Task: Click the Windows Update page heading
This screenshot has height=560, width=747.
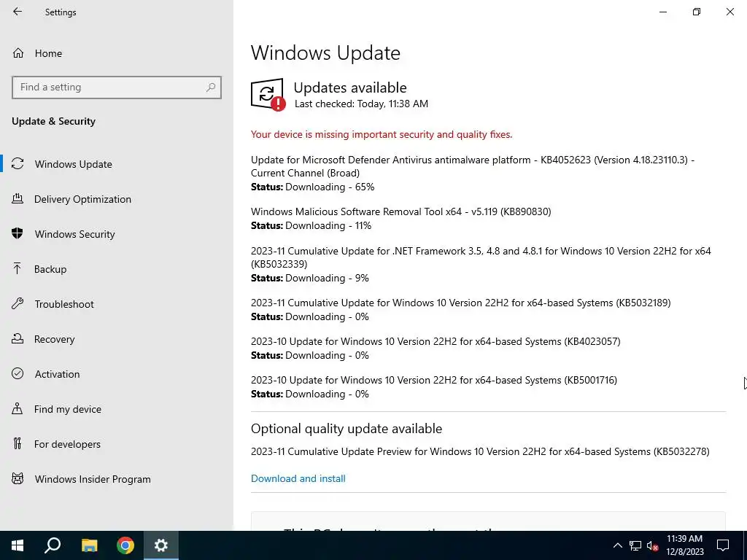Action: click(x=325, y=52)
